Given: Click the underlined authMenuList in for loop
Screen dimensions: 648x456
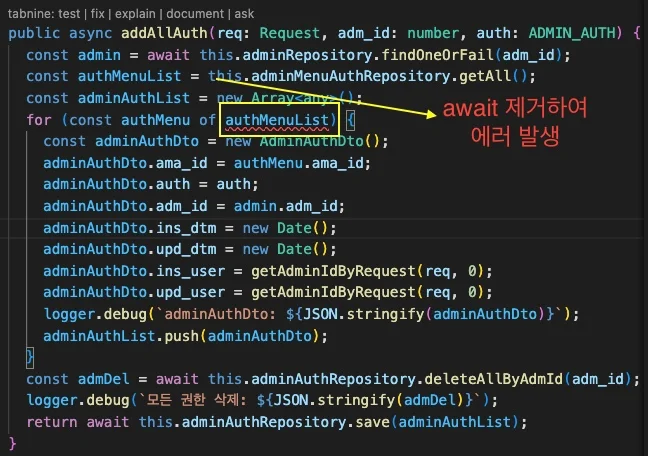Looking at the screenshot, I should point(277,120).
